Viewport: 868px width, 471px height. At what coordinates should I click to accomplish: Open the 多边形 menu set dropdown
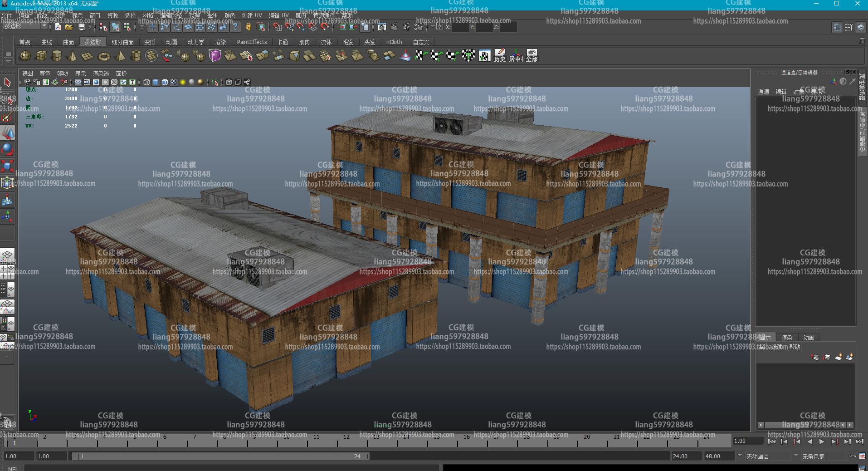click(x=25, y=27)
